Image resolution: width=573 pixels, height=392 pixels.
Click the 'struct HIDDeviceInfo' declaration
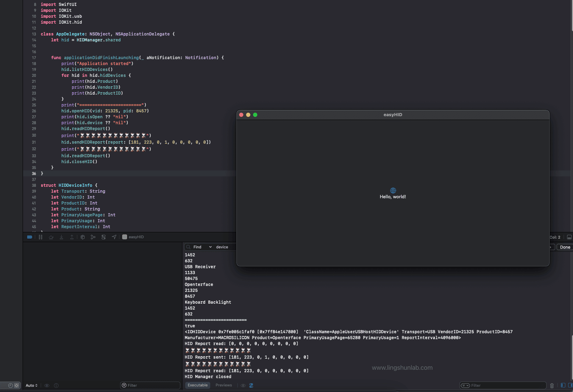point(69,185)
